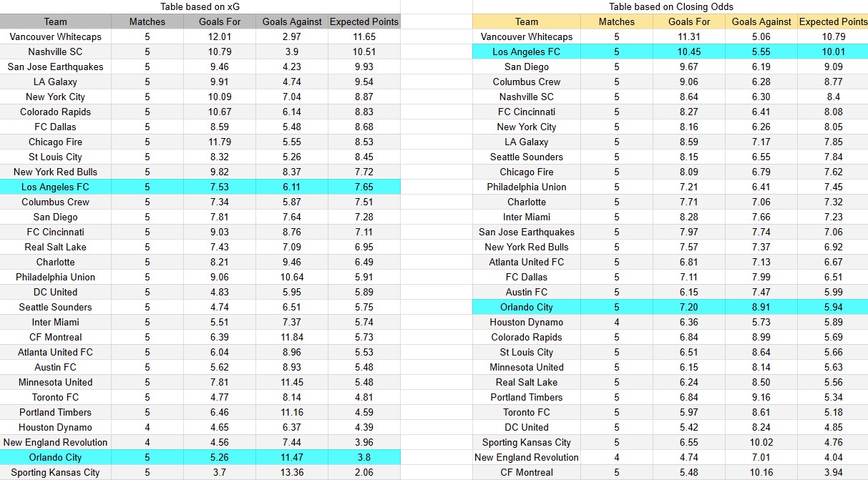Screen dimensions: 868x480
Task: Select Vancouver Whitecaps in the xG table
Action: 55,36
